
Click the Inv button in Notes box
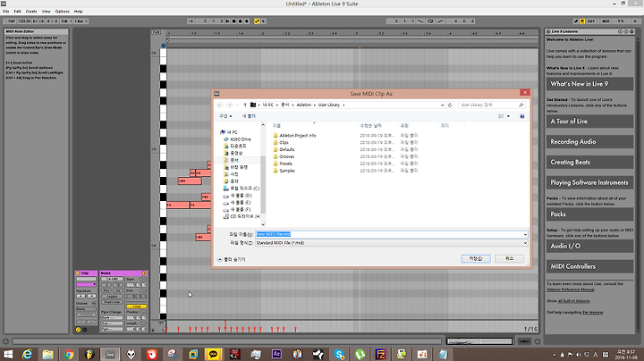tap(118, 290)
